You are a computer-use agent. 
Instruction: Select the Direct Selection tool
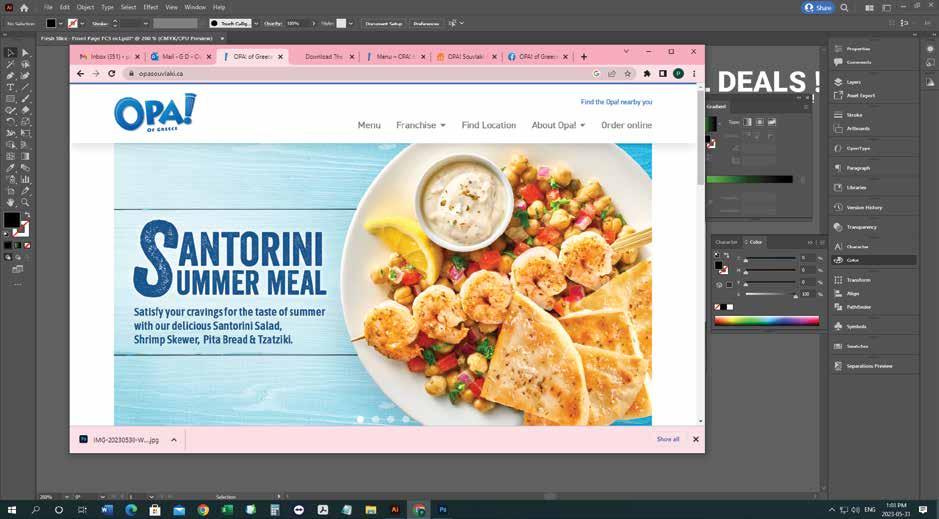pyautogui.click(x=25, y=53)
